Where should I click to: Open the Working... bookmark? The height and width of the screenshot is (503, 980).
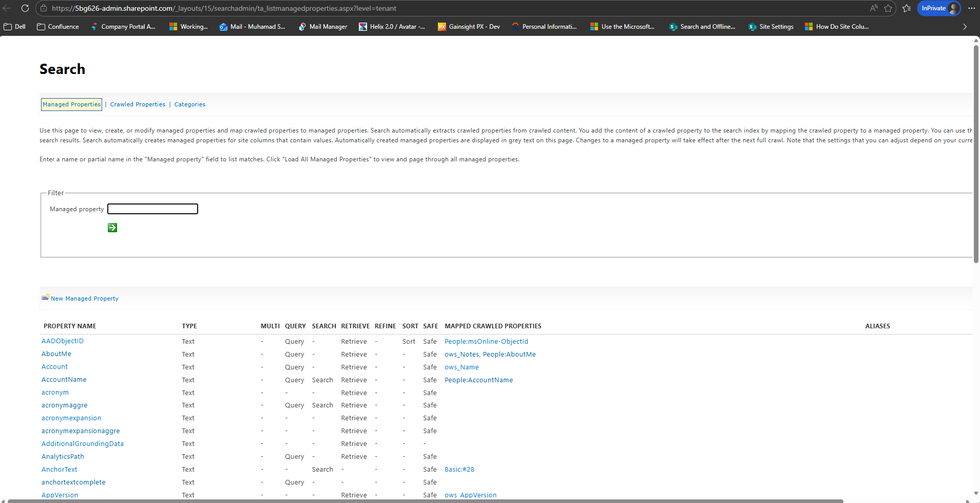click(x=188, y=27)
